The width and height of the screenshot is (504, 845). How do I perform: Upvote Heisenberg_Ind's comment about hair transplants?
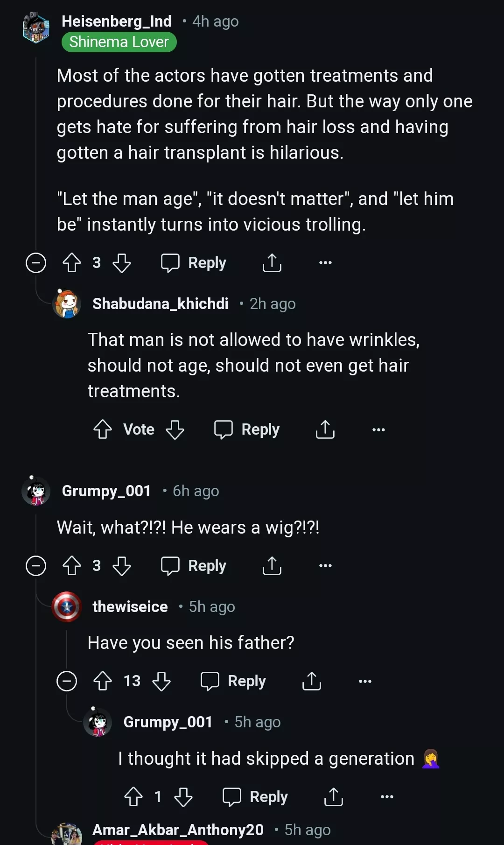(x=71, y=262)
